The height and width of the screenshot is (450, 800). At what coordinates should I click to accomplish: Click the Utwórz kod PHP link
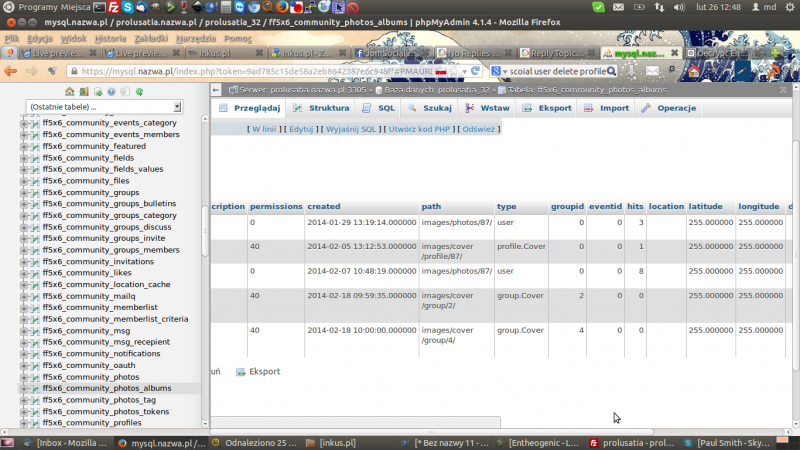419,129
